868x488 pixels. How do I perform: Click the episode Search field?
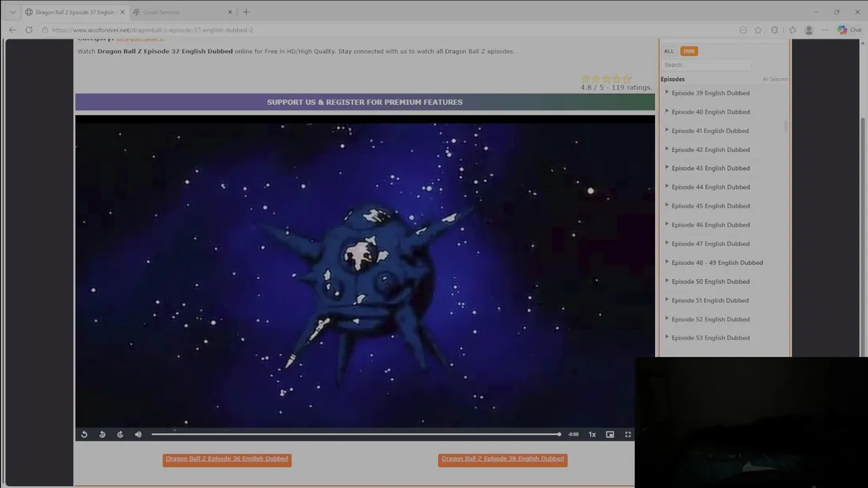[x=706, y=65]
